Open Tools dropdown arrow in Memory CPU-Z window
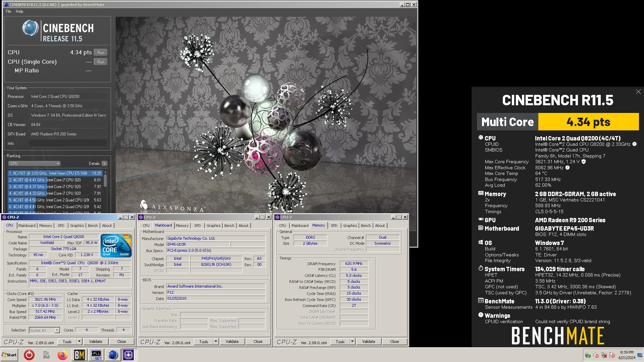Image resolution: width=644 pixels, height=362 pixels. (353, 342)
